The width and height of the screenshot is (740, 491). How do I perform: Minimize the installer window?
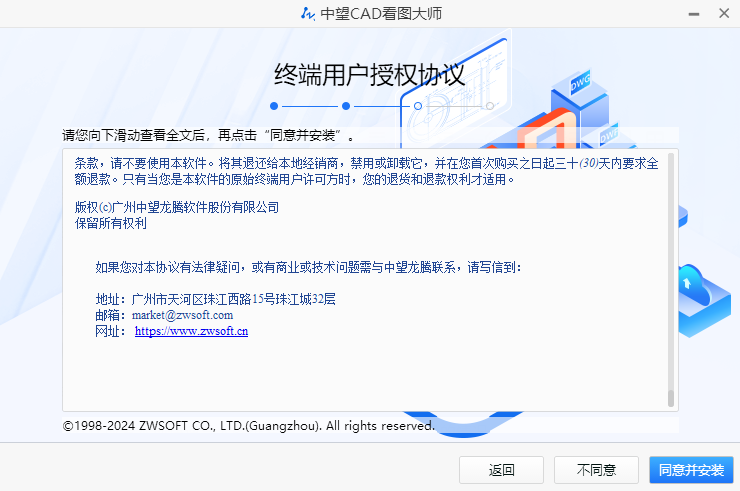point(694,14)
